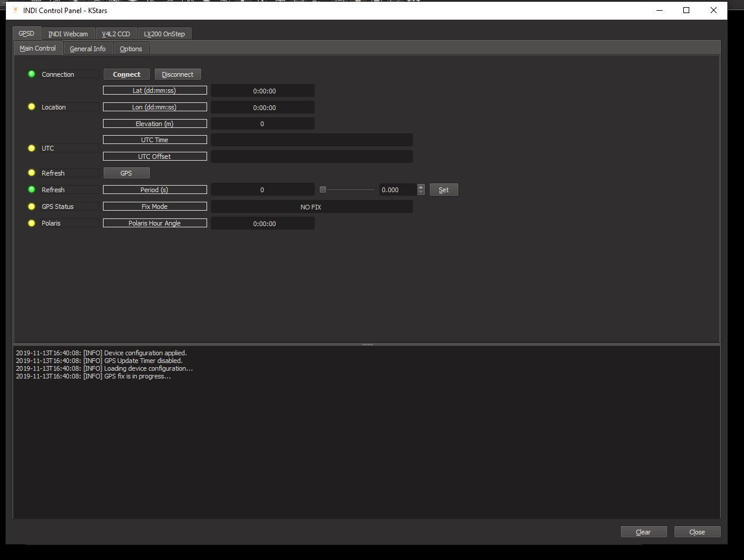Click the log line 'Loading device configuration...'
Viewport: 744px width, 560px height.
click(x=105, y=368)
